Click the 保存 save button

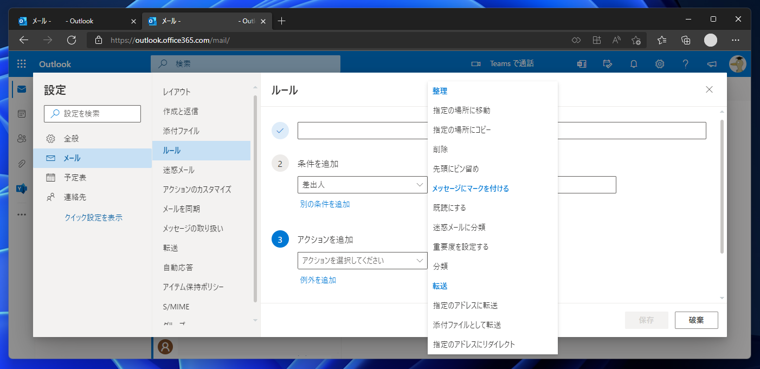coord(647,320)
